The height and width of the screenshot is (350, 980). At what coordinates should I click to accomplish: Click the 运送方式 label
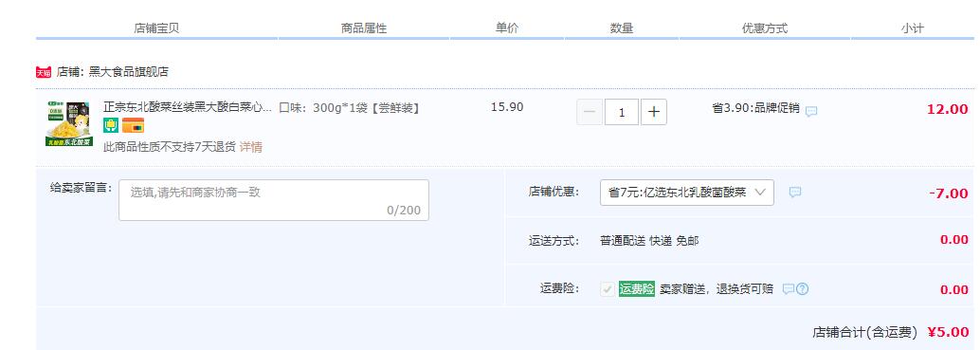click(x=554, y=241)
